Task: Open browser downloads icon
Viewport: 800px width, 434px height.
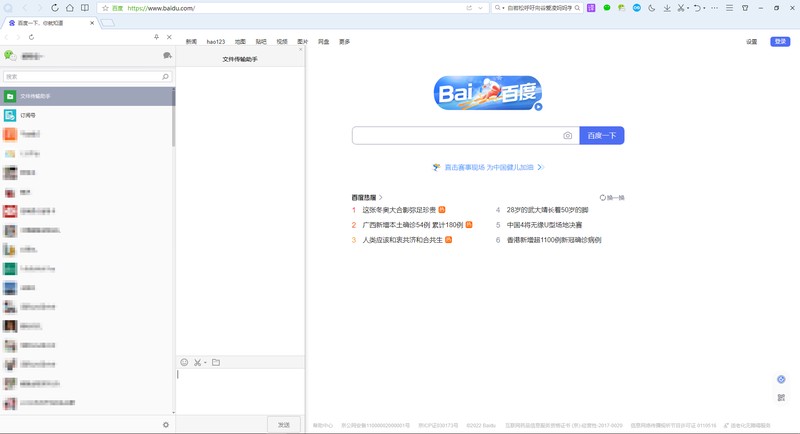Action: click(x=666, y=8)
